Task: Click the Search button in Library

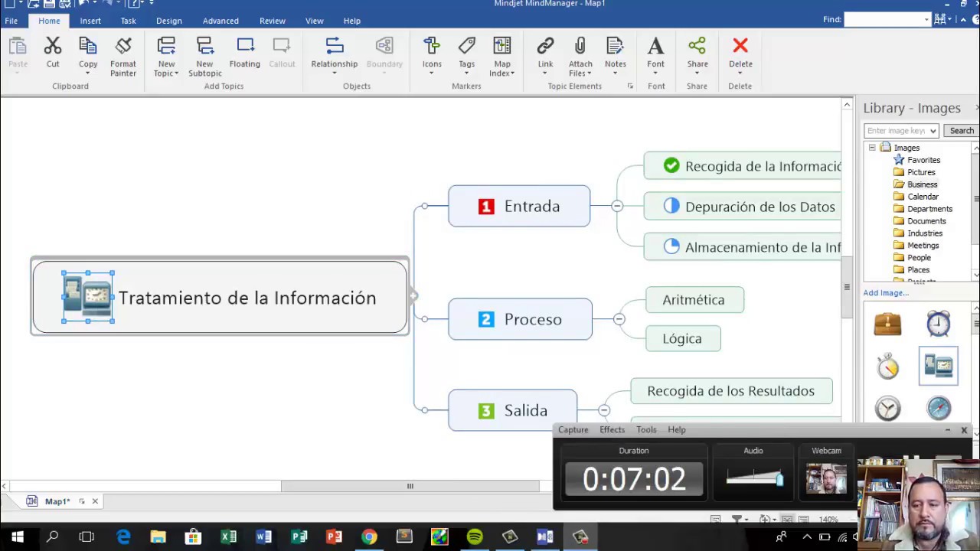Action: 961,131
